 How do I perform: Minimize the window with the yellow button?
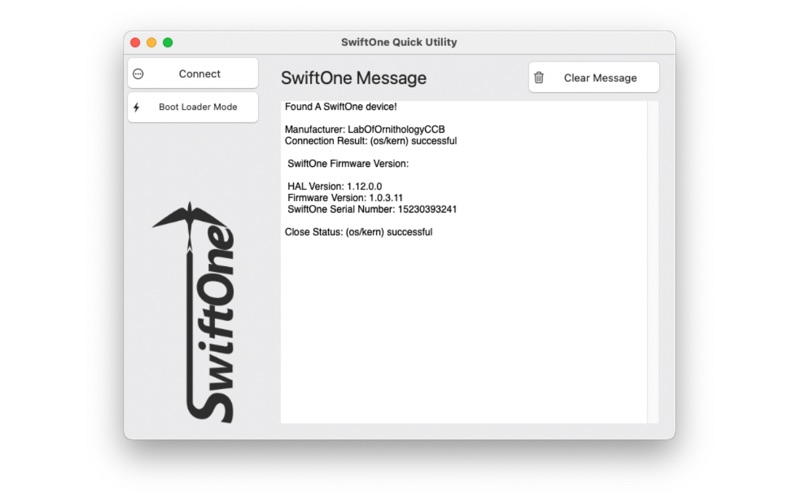pyautogui.click(x=152, y=42)
